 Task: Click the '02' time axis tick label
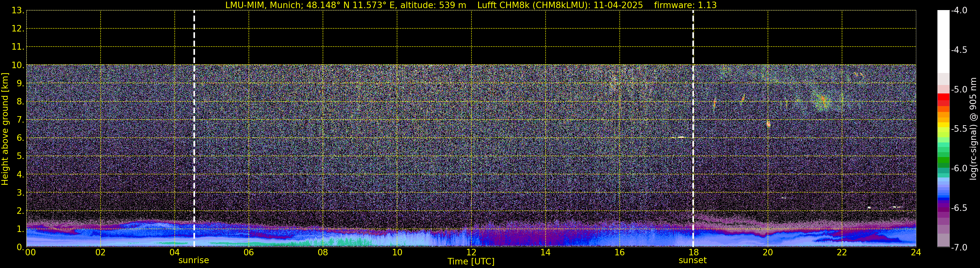100,252
